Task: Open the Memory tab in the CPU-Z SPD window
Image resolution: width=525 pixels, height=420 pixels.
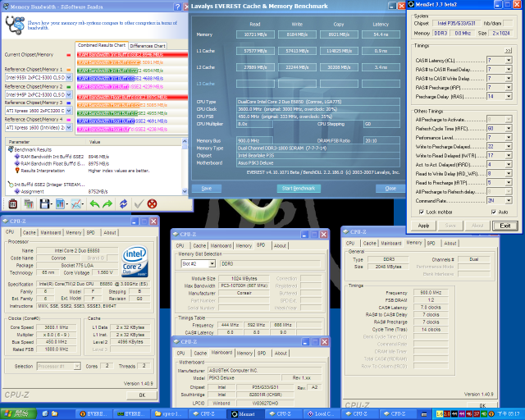Action: (244, 245)
